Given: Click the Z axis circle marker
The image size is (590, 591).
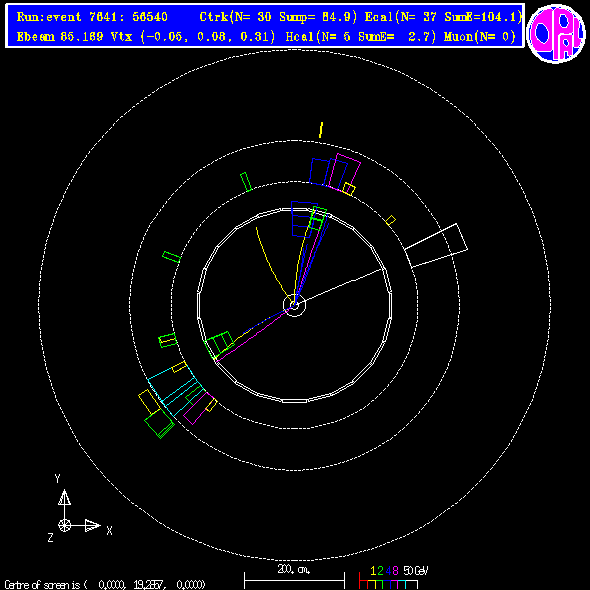Looking at the screenshot, I should [64, 525].
